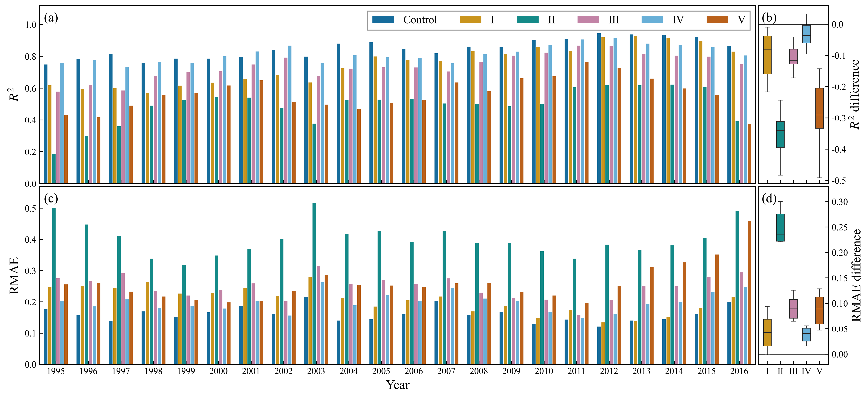Click the gold box for I in panel (d)

[767, 332]
